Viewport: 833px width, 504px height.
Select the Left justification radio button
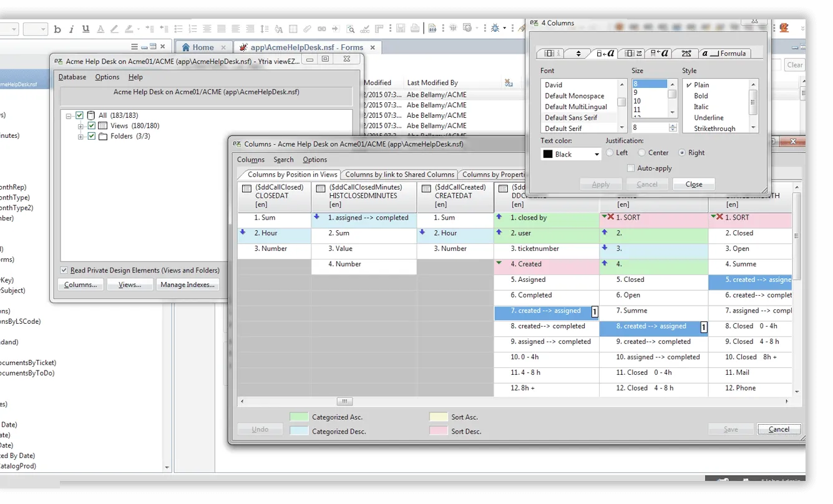pos(610,153)
